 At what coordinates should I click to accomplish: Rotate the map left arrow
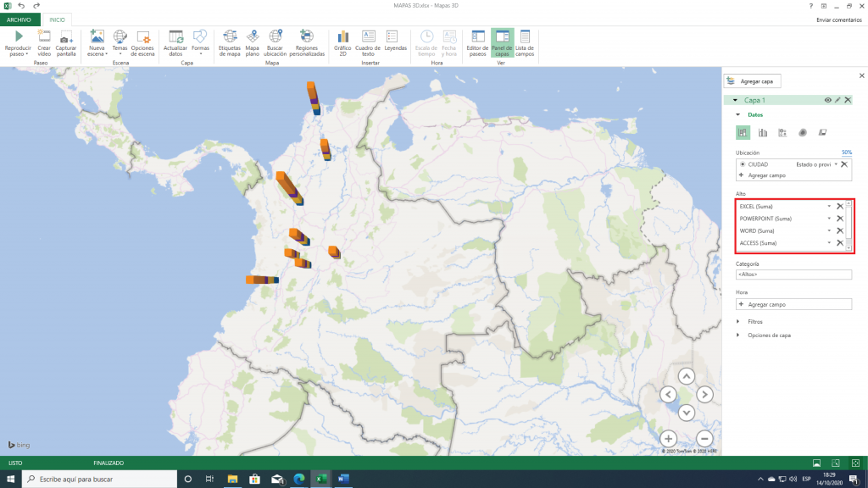click(668, 395)
